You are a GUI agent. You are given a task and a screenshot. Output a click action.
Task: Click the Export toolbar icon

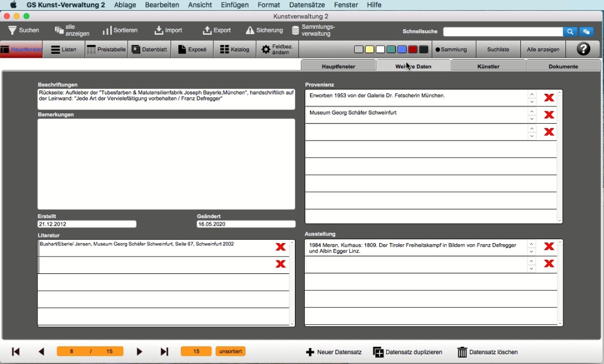[x=207, y=30]
